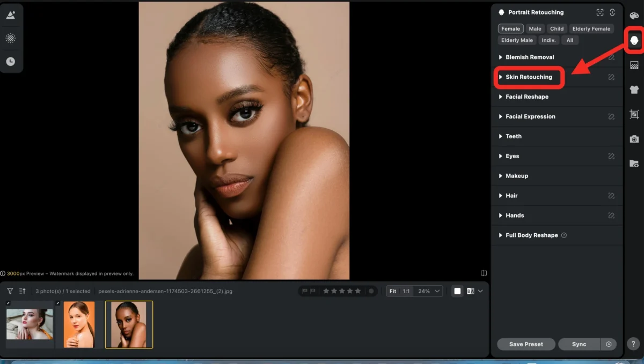The width and height of the screenshot is (644, 364).
Task: Open the Portrait Retouching panel
Action: 634,40
